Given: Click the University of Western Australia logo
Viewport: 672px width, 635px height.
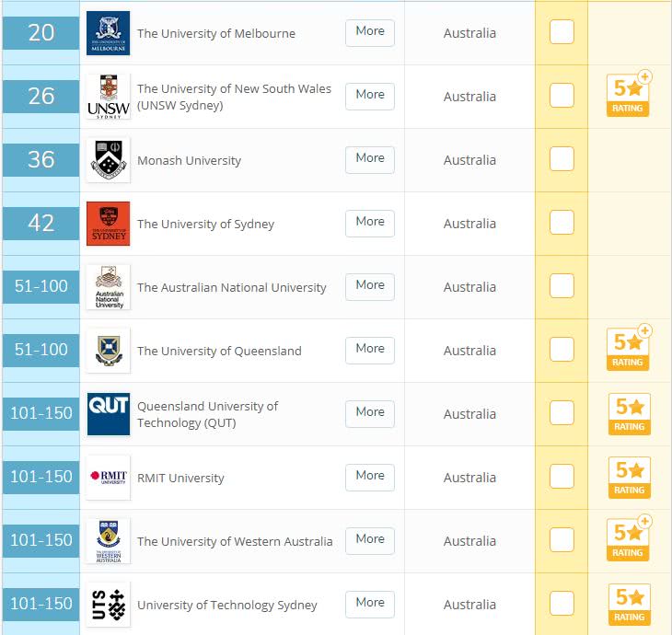Looking at the screenshot, I should 108,541.
